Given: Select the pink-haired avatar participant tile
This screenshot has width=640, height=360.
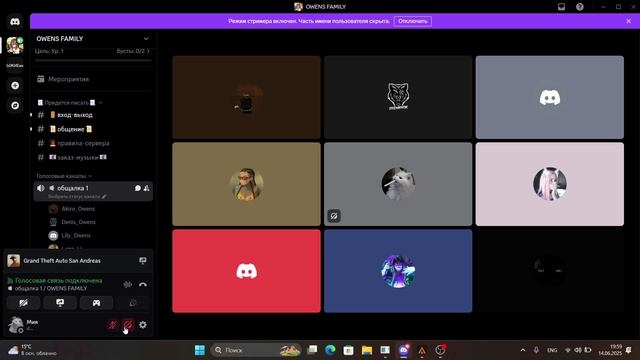Looking at the screenshot, I should point(550,184).
